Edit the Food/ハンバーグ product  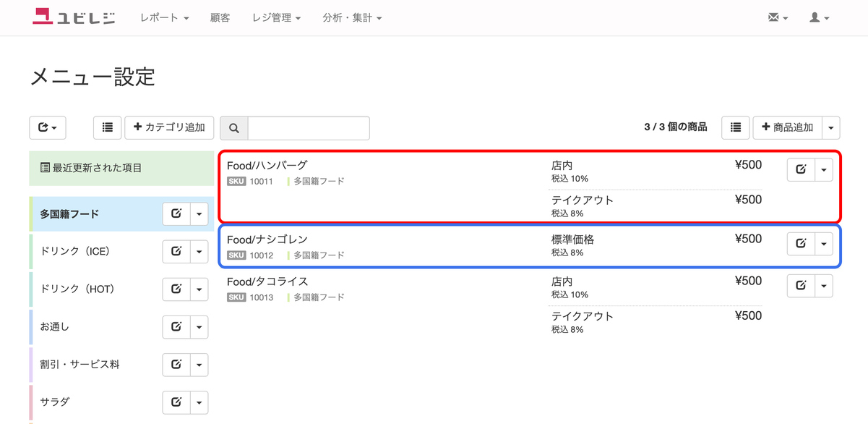[x=801, y=169]
